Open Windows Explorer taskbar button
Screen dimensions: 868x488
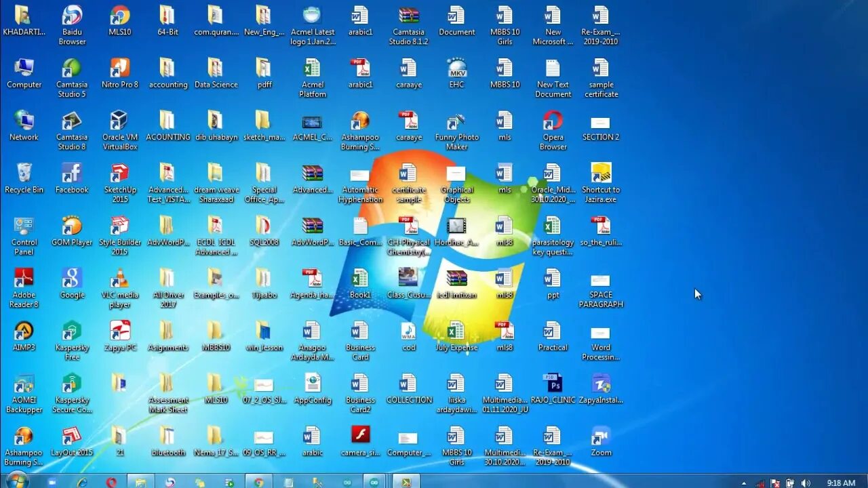pos(140,482)
